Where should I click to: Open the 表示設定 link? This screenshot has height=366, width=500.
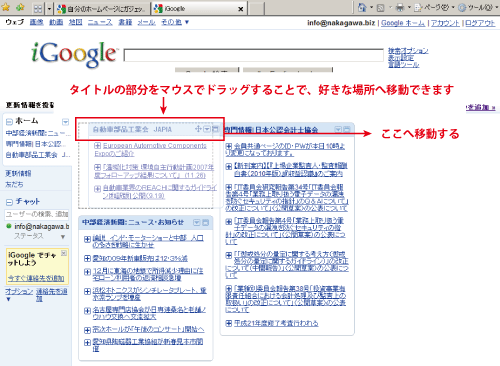coord(401,58)
